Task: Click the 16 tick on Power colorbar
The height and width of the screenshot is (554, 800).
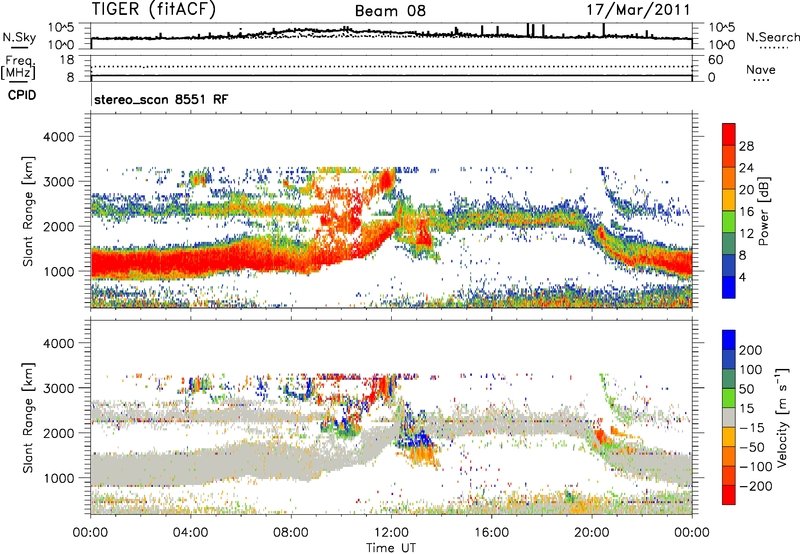Action: pyautogui.click(x=746, y=212)
